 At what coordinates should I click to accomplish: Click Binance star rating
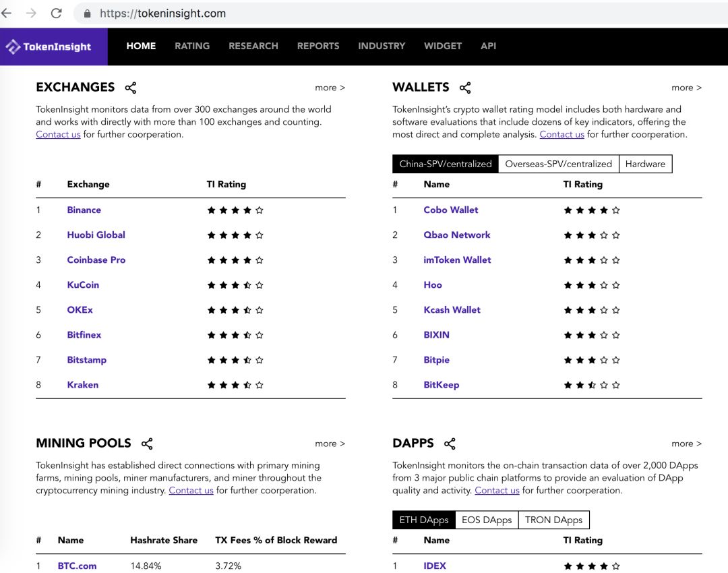tap(235, 210)
